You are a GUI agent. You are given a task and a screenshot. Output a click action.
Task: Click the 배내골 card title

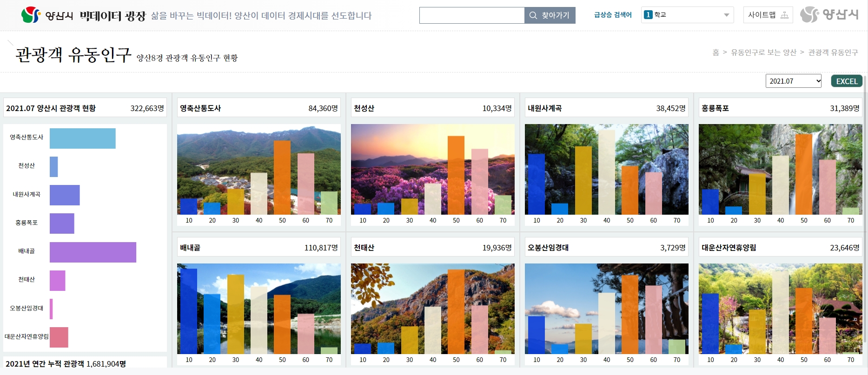tap(190, 248)
